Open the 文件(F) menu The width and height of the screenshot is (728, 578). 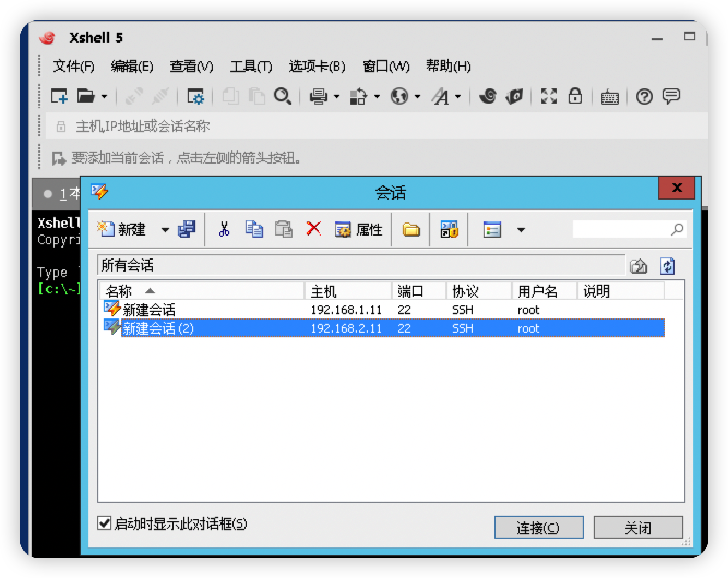74,67
